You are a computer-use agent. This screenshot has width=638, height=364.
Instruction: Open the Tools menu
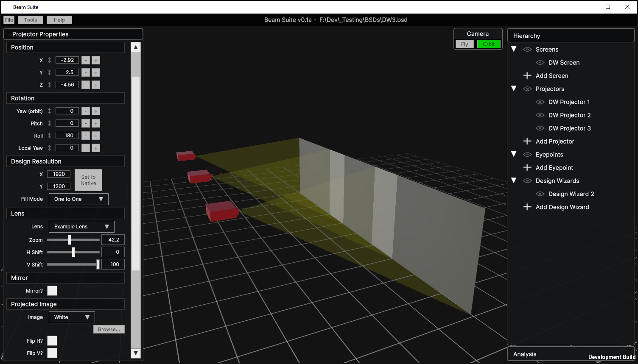click(x=31, y=20)
